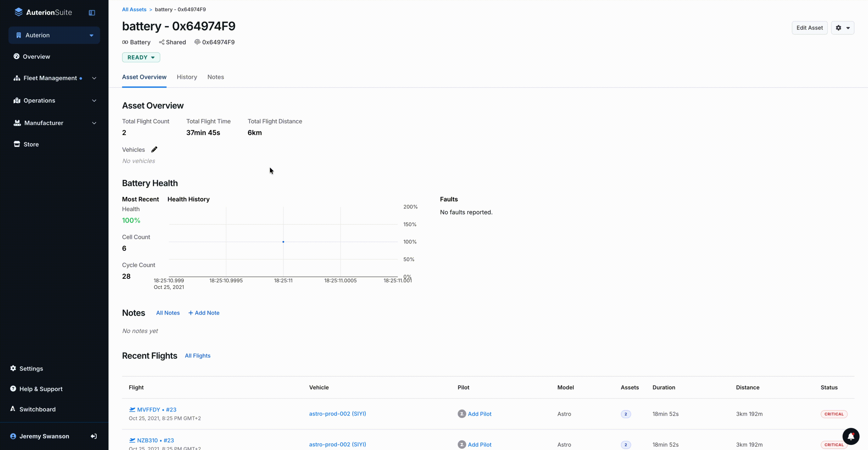Click the logout icon beside Jeremy Swanson
This screenshot has height=450, width=868.
pyautogui.click(x=94, y=436)
